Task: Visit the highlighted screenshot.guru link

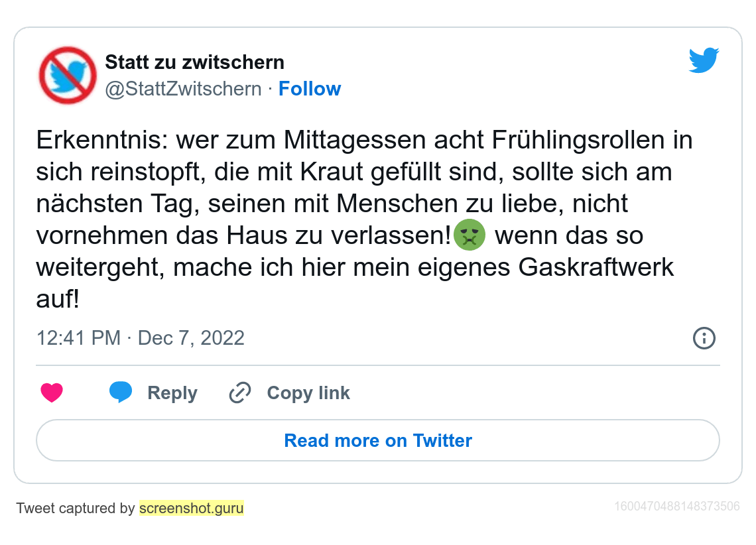Action: 192,509
